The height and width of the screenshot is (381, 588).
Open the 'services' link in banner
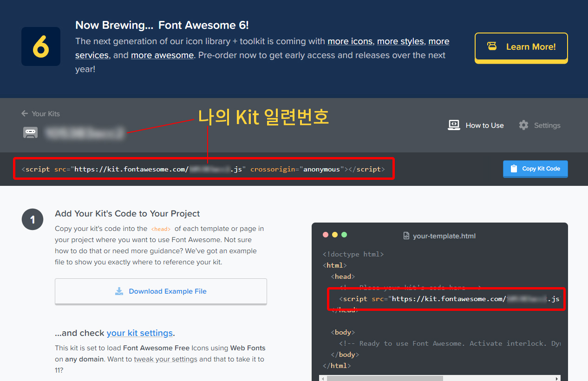pyautogui.click(x=92, y=55)
